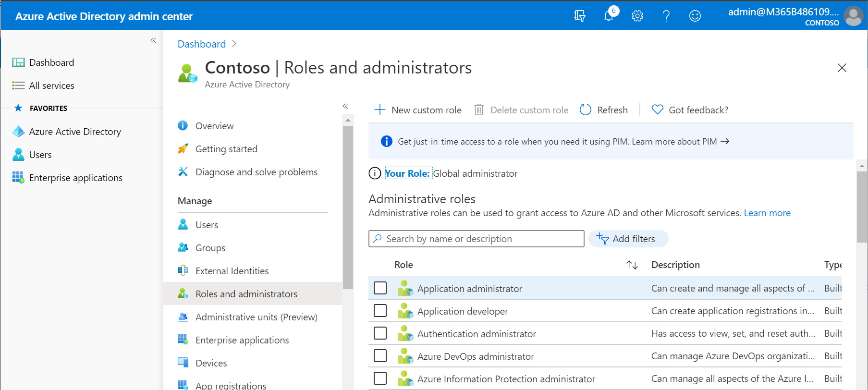Click the Application administrator role icon
Image resolution: width=868 pixels, height=390 pixels.
tap(405, 288)
